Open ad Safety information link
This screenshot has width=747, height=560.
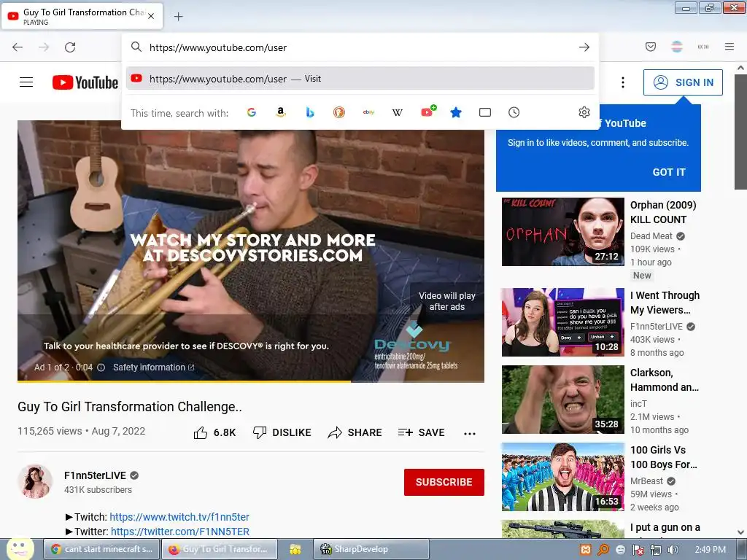pos(153,367)
